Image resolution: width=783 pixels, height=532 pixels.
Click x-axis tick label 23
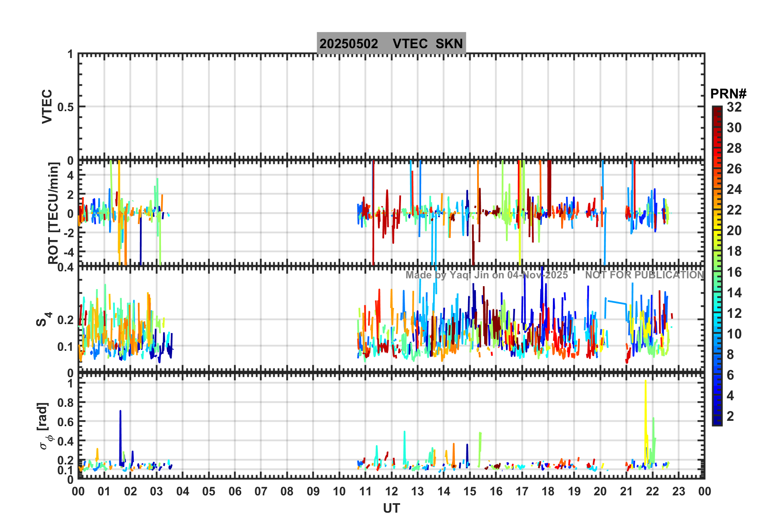point(679,492)
